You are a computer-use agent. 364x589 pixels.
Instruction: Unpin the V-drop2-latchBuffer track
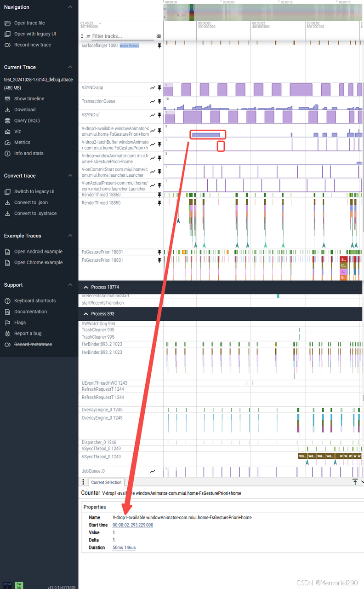(x=159, y=144)
